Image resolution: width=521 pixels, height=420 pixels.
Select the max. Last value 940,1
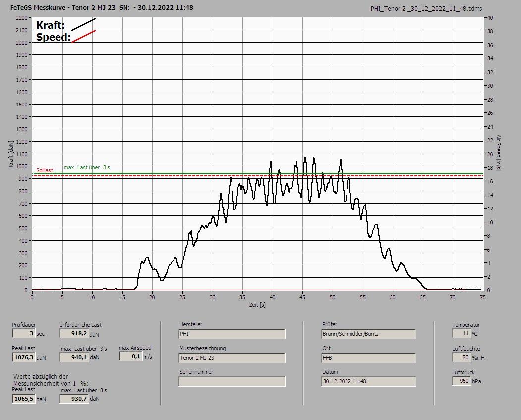pyautogui.click(x=74, y=357)
